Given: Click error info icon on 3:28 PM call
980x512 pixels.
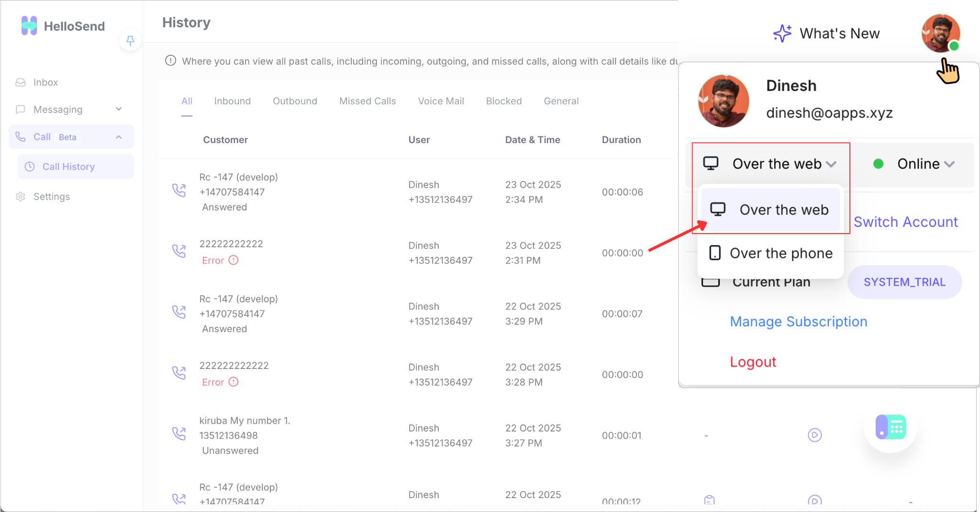Looking at the screenshot, I should (234, 382).
